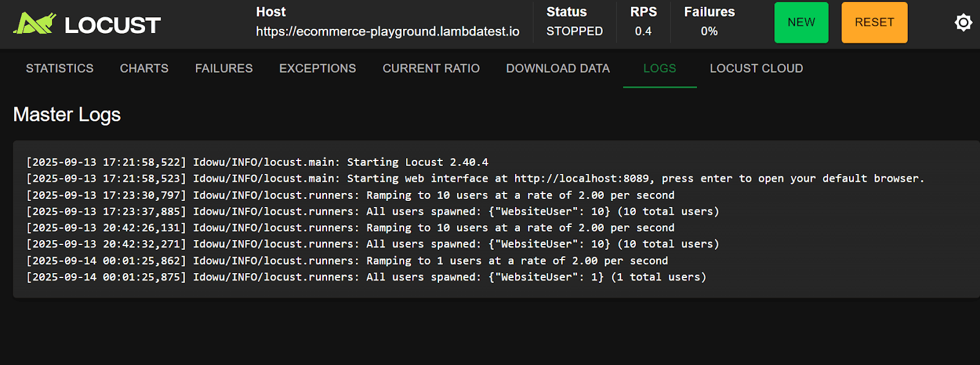Switch to the LOCUST CLOUD tab
The image size is (980, 365).
(756, 69)
